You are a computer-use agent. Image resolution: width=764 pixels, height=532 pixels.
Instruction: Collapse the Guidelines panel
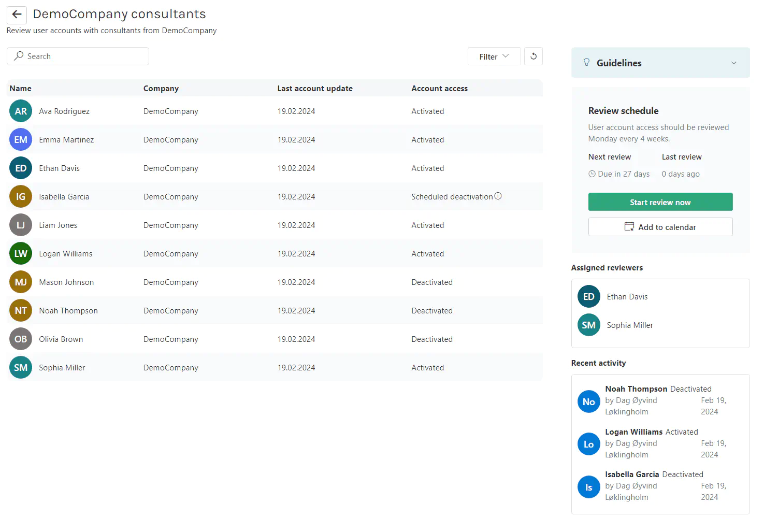coord(733,62)
